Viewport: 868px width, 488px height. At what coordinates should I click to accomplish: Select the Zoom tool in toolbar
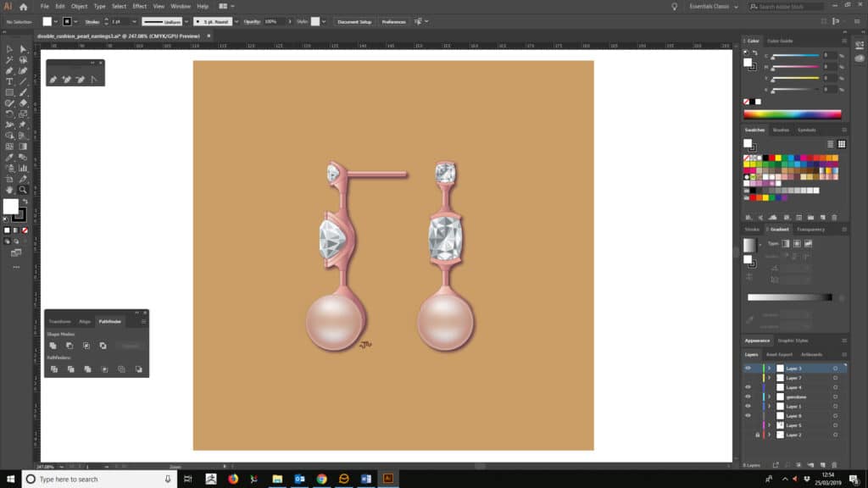pos(23,190)
